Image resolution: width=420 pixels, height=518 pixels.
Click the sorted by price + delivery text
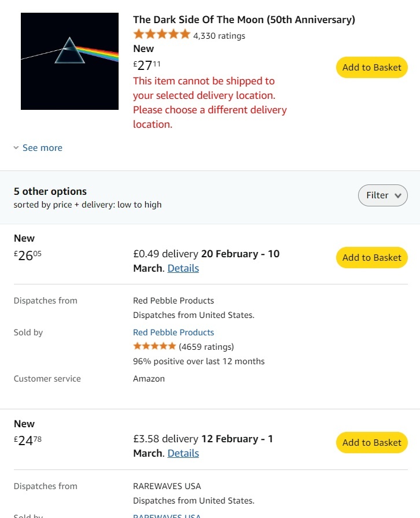(x=87, y=205)
